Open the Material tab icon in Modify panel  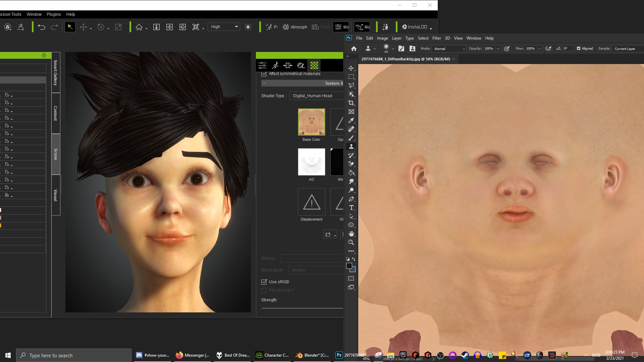click(314, 65)
